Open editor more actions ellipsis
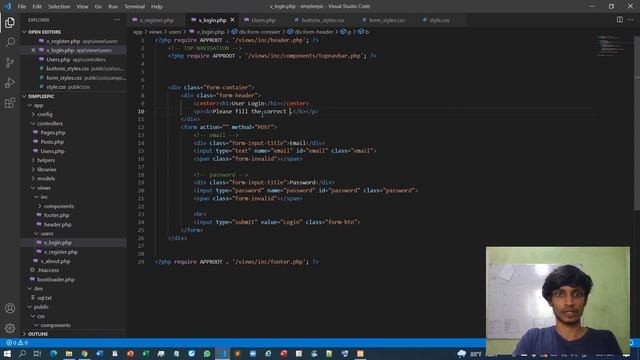 pos(631,20)
